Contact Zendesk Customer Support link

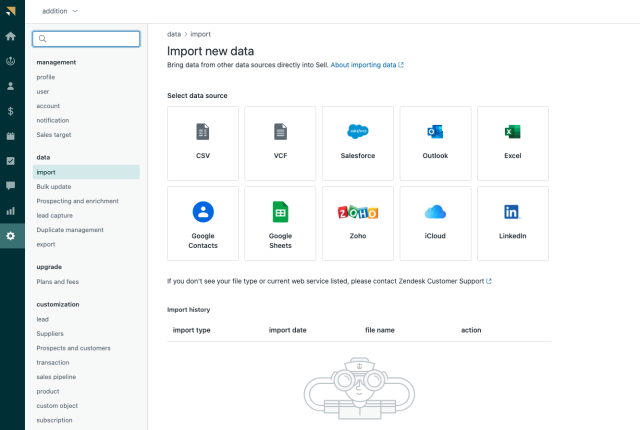click(445, 281)
